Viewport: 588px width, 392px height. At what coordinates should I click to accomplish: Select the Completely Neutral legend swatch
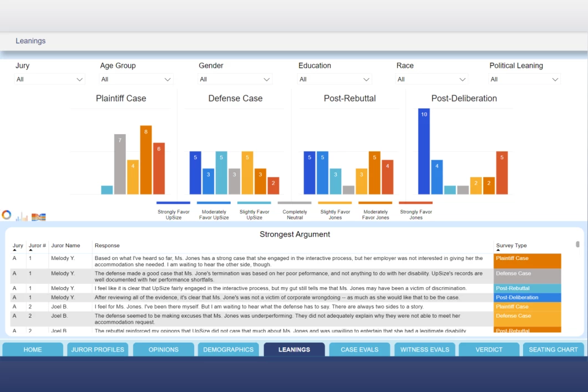click(295, 203)
